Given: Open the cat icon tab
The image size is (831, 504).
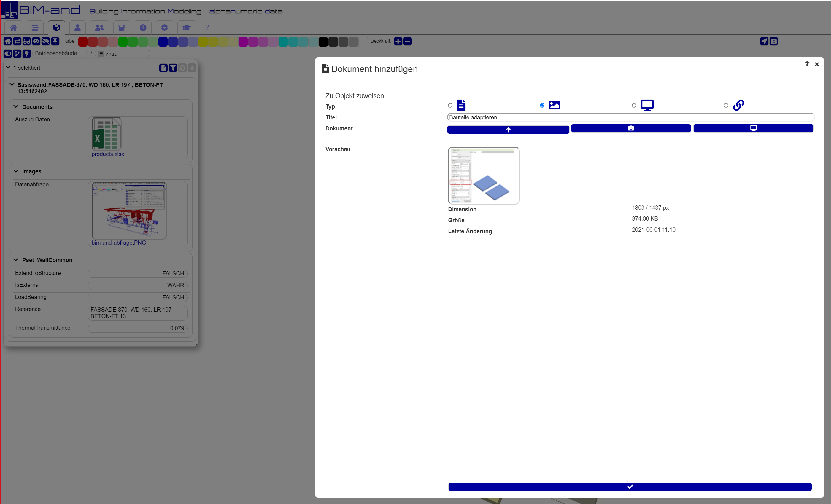Looking at the screenshot, I should tap(122, 28).
